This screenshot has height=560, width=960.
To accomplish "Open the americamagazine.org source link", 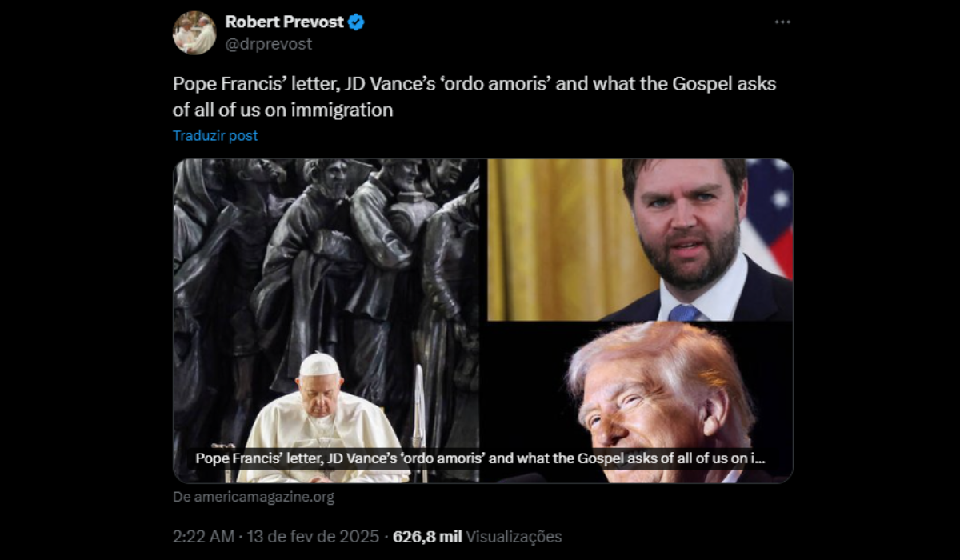I will coord(254,497).
